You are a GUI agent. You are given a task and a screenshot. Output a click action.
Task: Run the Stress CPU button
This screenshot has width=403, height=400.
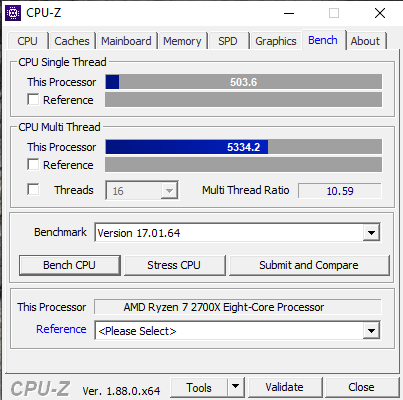pyautogui.click(x=174, y=265)
